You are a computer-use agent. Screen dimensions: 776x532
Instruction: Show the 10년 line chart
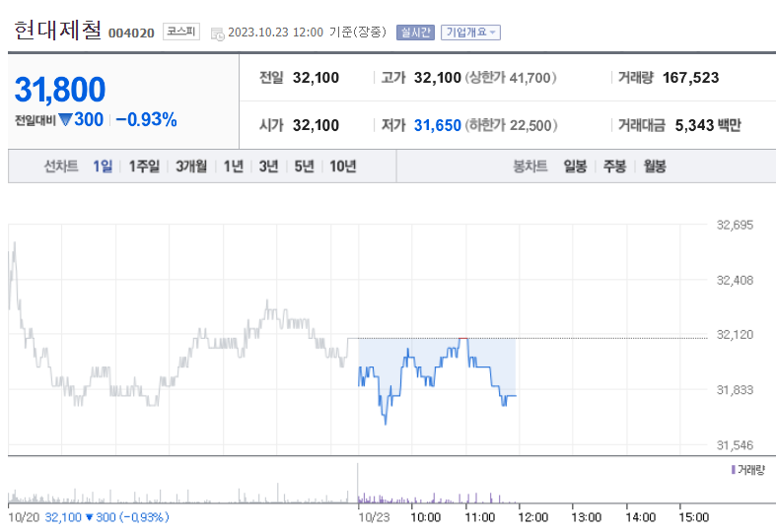point(343,166)
